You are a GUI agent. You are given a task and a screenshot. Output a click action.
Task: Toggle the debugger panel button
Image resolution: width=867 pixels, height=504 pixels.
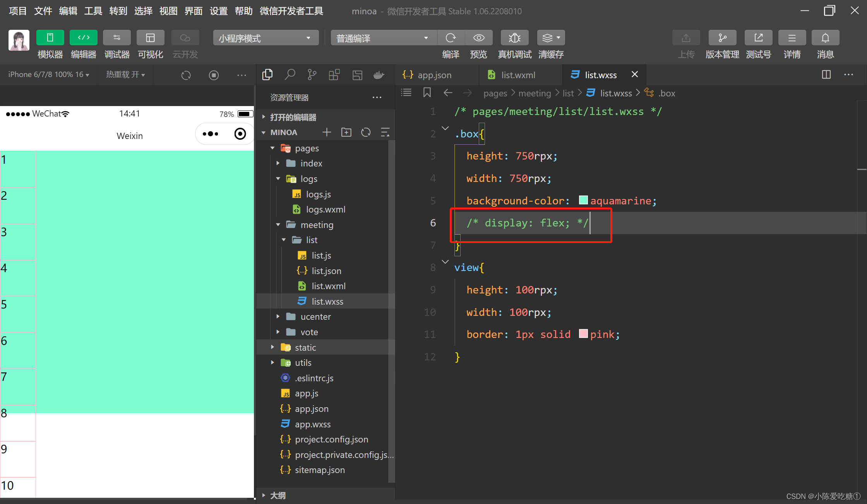[117, 38]
